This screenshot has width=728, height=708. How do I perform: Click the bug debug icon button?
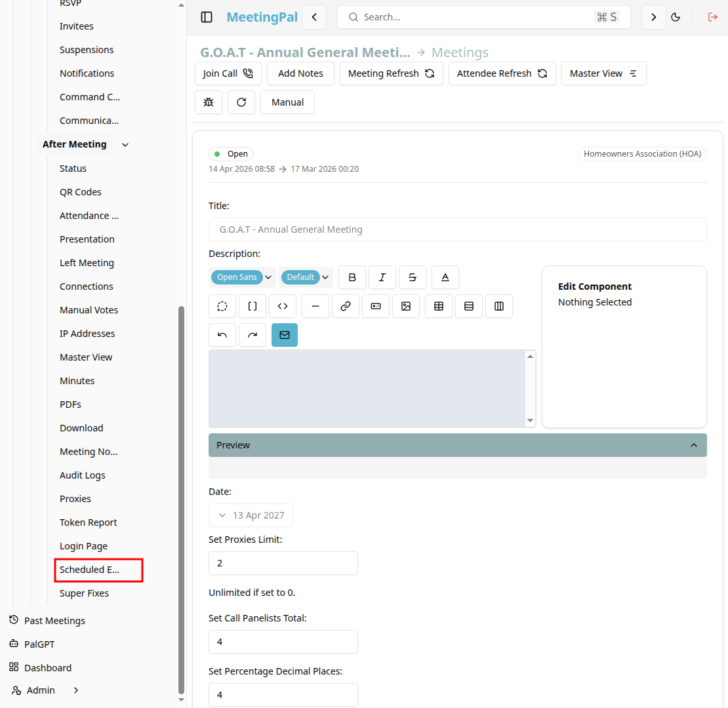click(209, 102)
